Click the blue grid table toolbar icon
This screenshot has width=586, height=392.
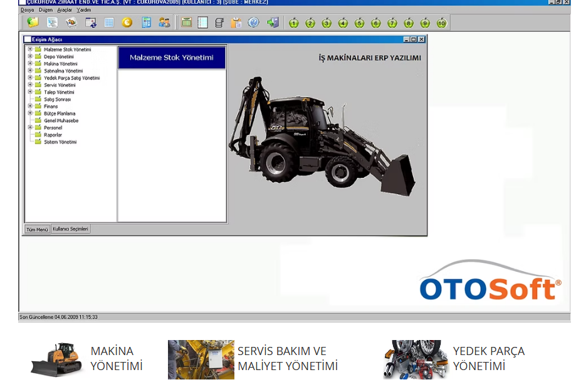[109, 23]
